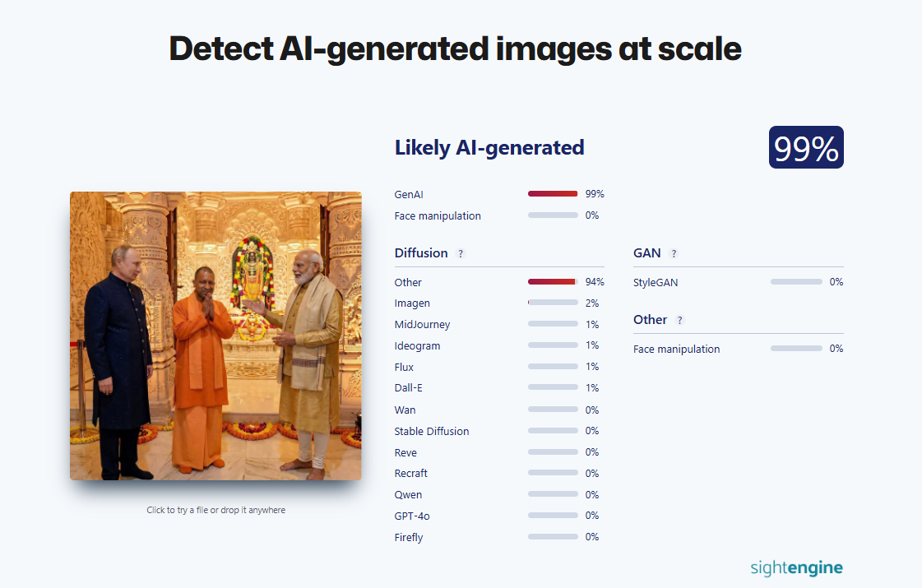Click the Stable Diffusion label
The height and width of the screenshot is (588, 922).
(432, 431)
